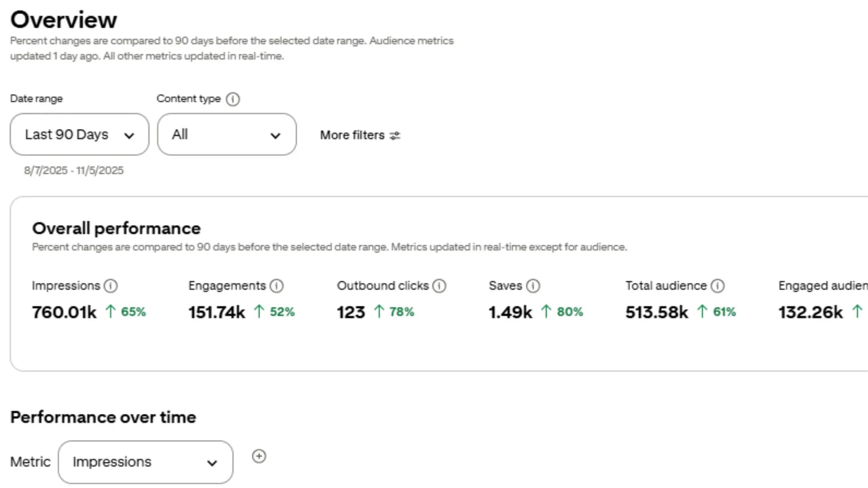Screen dimensions: 868x488
Task: Click the 513.58k total audience value
Action: pyautogui.click(x=656, y=312)
